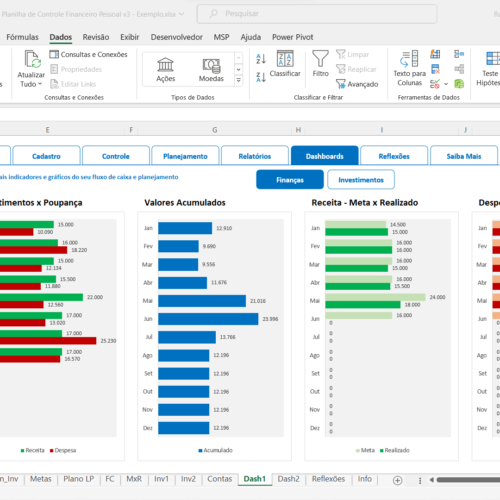
Task: Open Consultas e Conexões pane
Action: (x=89, y=54)
